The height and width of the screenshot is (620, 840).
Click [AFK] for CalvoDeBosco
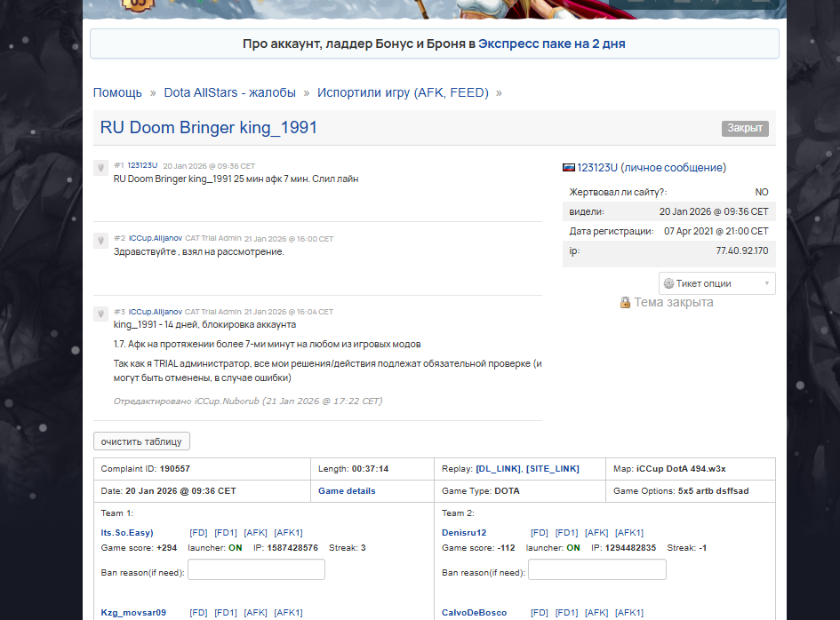coord(596,613)
